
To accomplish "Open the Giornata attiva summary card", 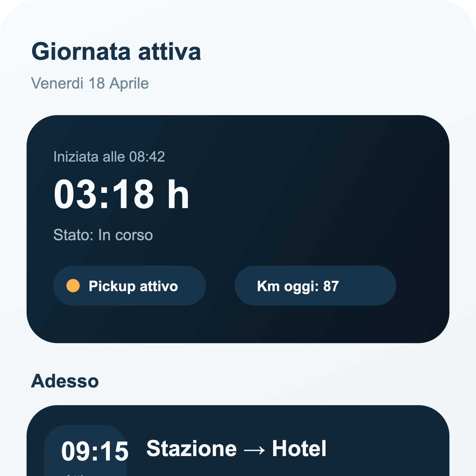I will (x=238, y=229).
